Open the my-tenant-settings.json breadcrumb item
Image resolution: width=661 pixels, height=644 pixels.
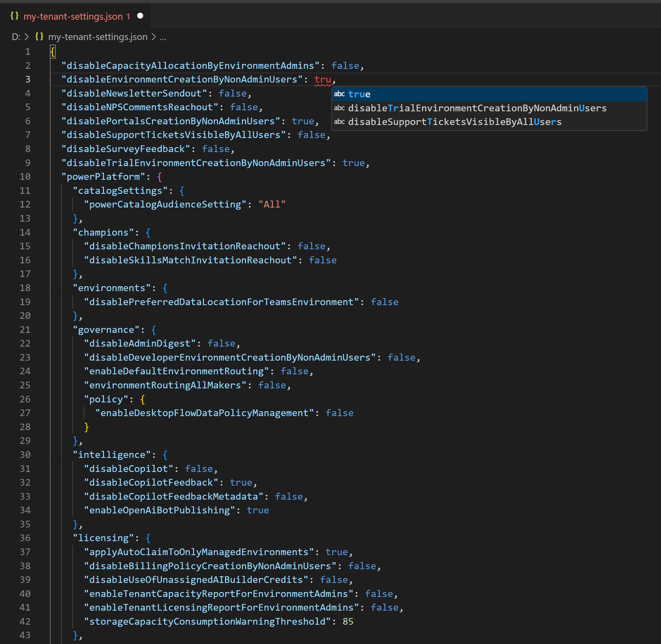(98, 37)
